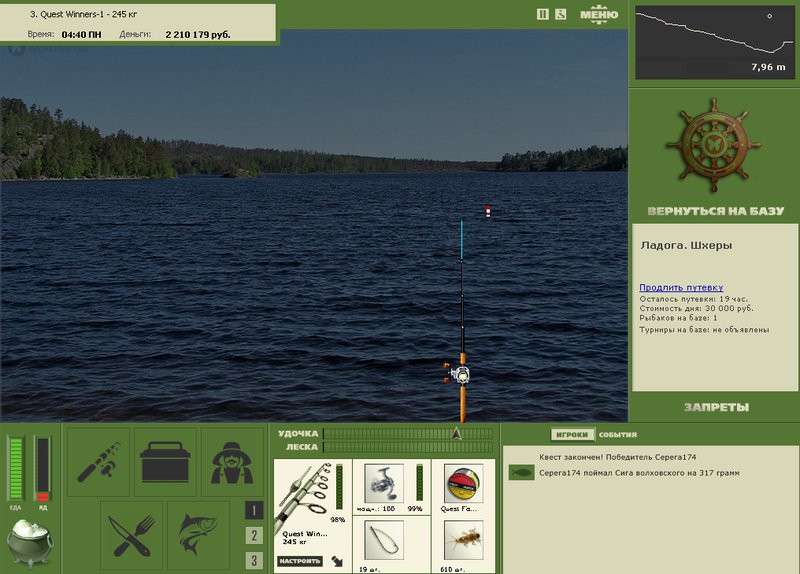Click the '3. Quest Winners-1 - 245 кг' label
This screenshot has height=574, width=800.
coord(83,14)
